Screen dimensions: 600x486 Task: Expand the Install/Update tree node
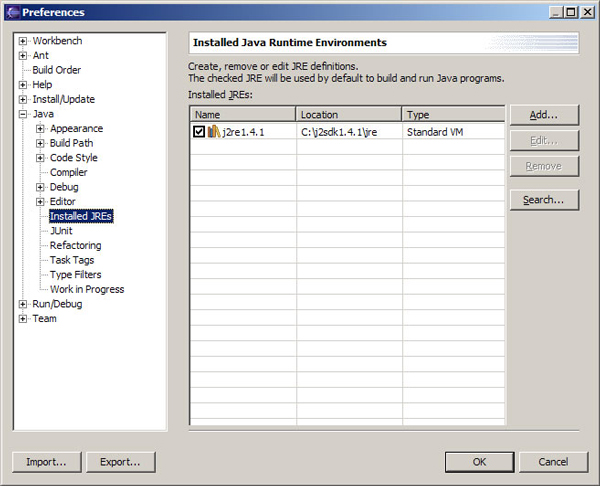coord(23,99)
